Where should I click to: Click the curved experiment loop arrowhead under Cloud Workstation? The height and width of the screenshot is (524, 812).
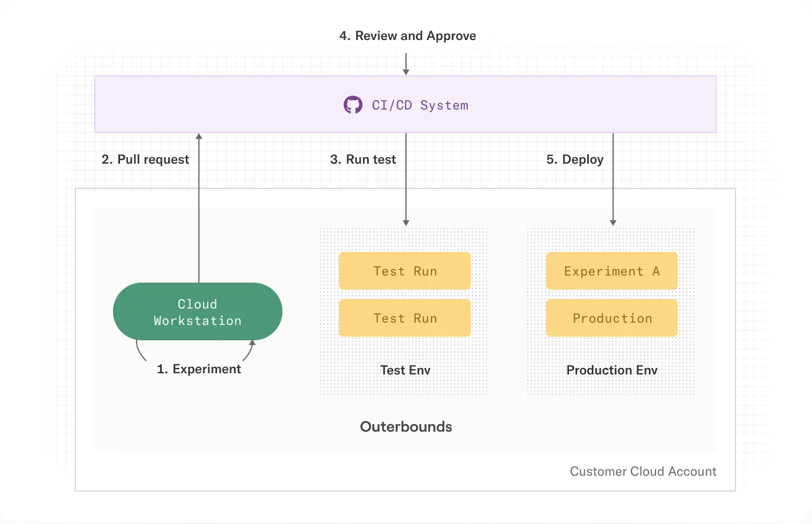click(x=252, y=343)
